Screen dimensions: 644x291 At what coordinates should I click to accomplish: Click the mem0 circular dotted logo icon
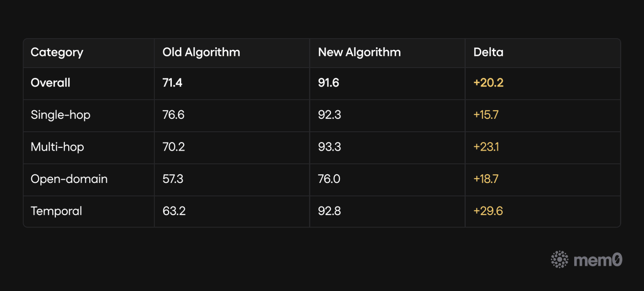(559, 259)
